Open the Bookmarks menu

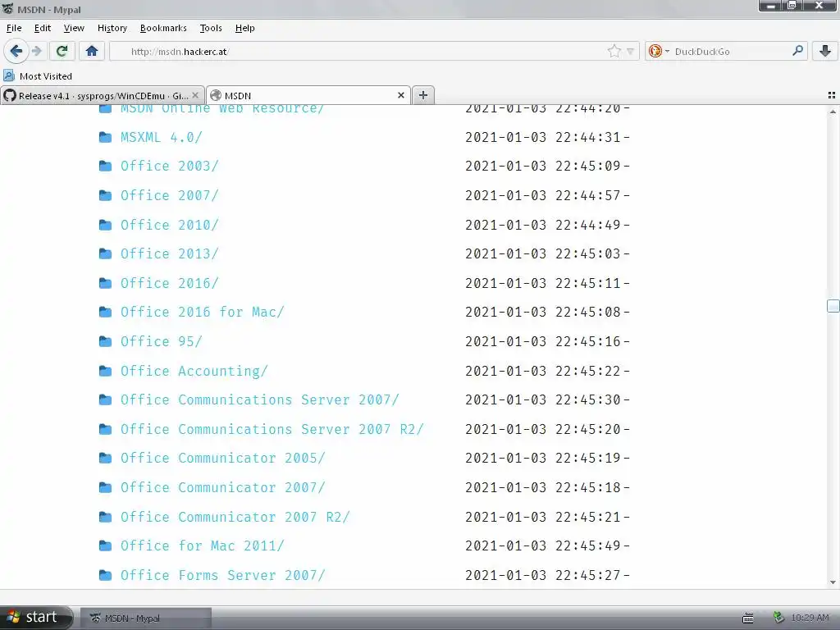[163, 28]
